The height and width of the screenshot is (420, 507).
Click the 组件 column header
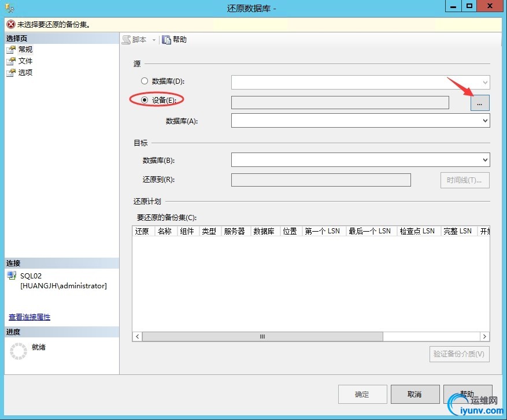point(188,231)
